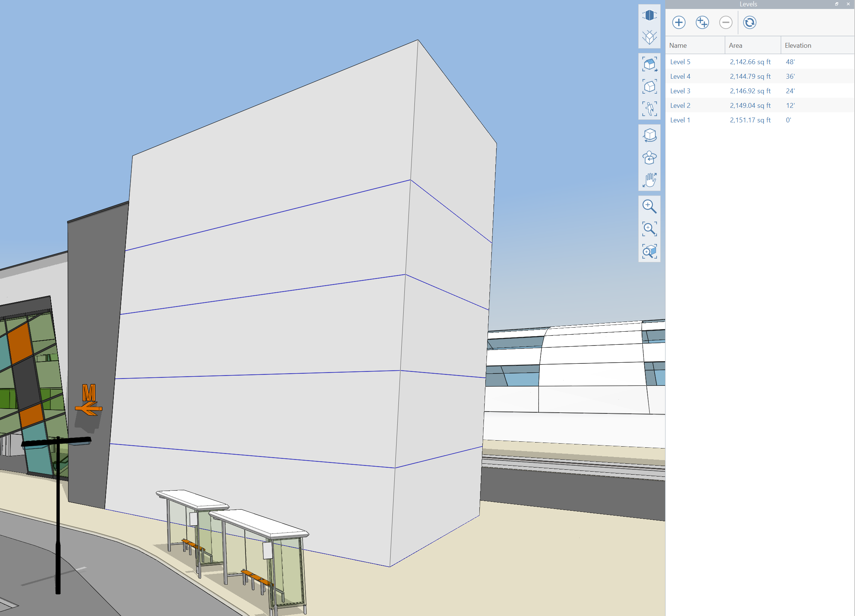
Task: Select the Look Around tool icon
Action: coord(649,157)
